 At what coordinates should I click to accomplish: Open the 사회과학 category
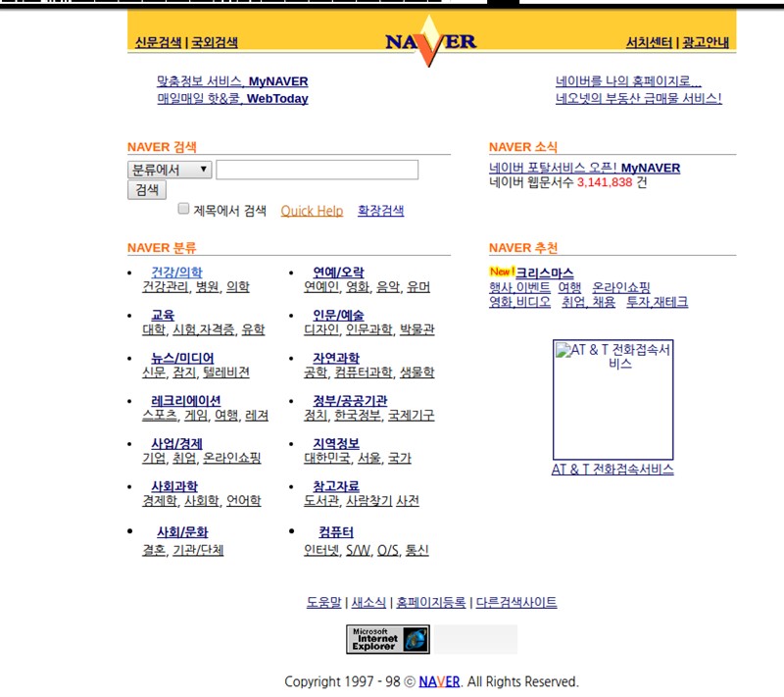(174, 486)
